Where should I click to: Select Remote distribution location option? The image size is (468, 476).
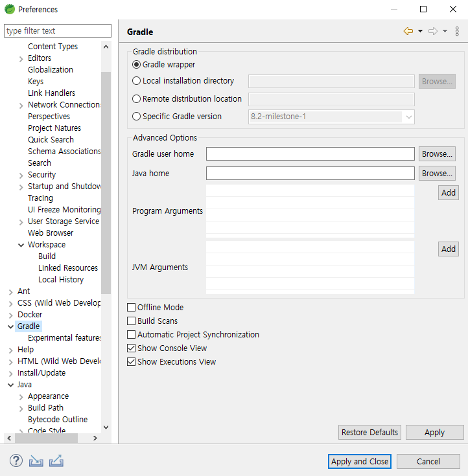click(x=137, y=99)
